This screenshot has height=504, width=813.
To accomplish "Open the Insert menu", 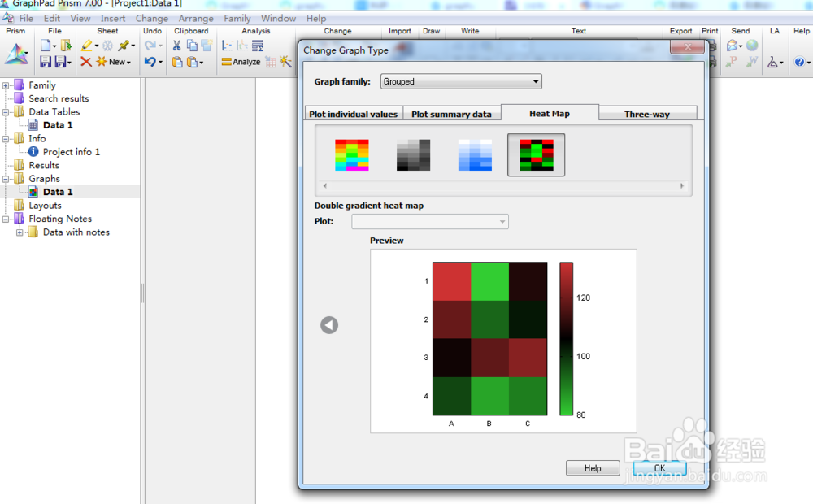I will 112,18.
